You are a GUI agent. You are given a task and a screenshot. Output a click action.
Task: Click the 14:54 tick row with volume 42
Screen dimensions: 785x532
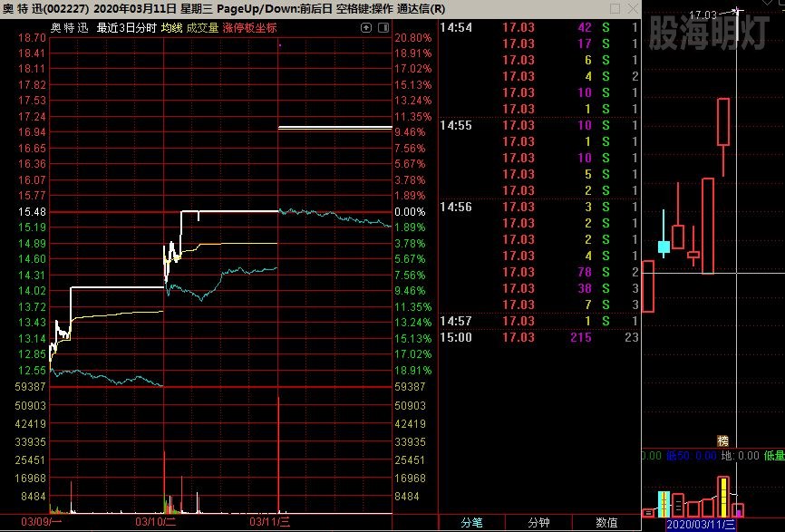pos(539,27)
